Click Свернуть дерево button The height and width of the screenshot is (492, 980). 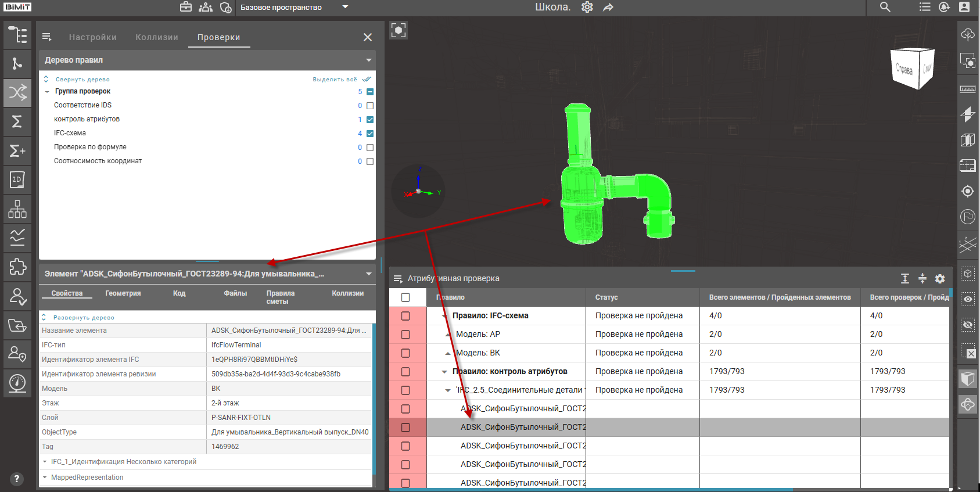click(82, 80)
